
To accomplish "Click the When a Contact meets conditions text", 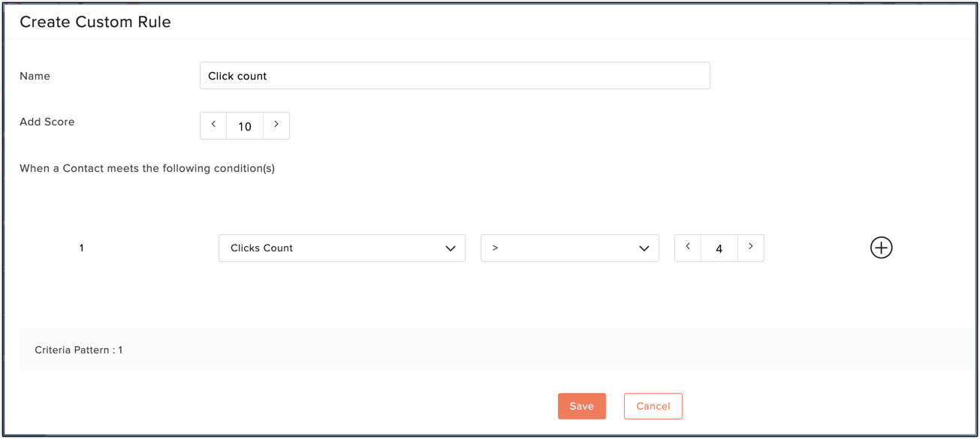I will coord(147,168).
